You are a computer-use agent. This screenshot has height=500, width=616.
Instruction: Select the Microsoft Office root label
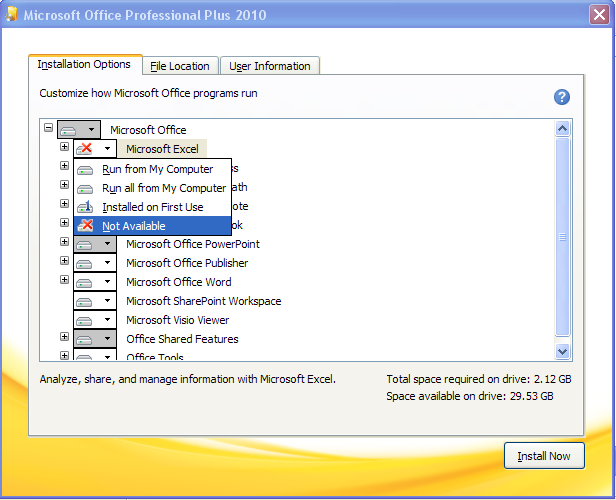tap(148, 130)
